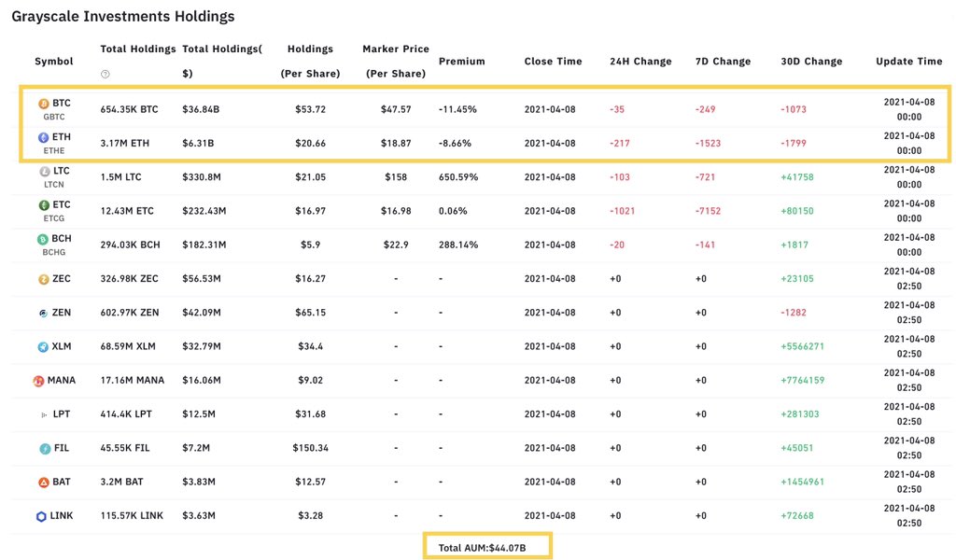This screenshot has height=560, width=956.
Task: Click the ETC coin icon
Action: [x=44, y=205]
